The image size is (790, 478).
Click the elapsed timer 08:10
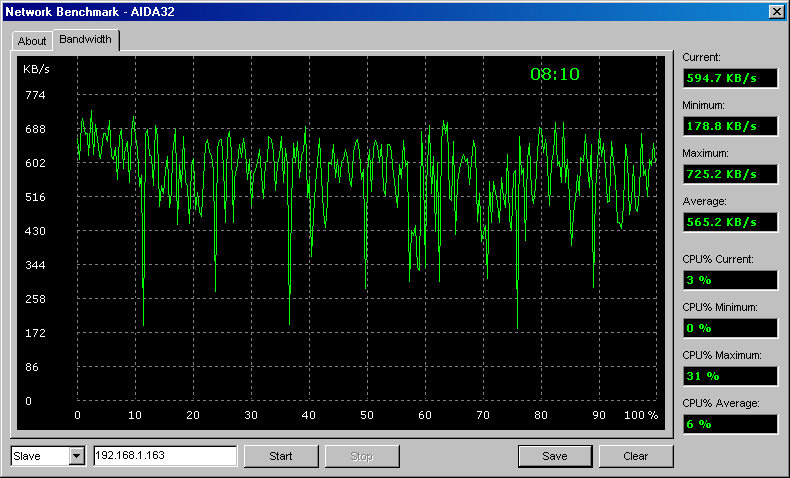pyautogui.click(x=555, y=75)
